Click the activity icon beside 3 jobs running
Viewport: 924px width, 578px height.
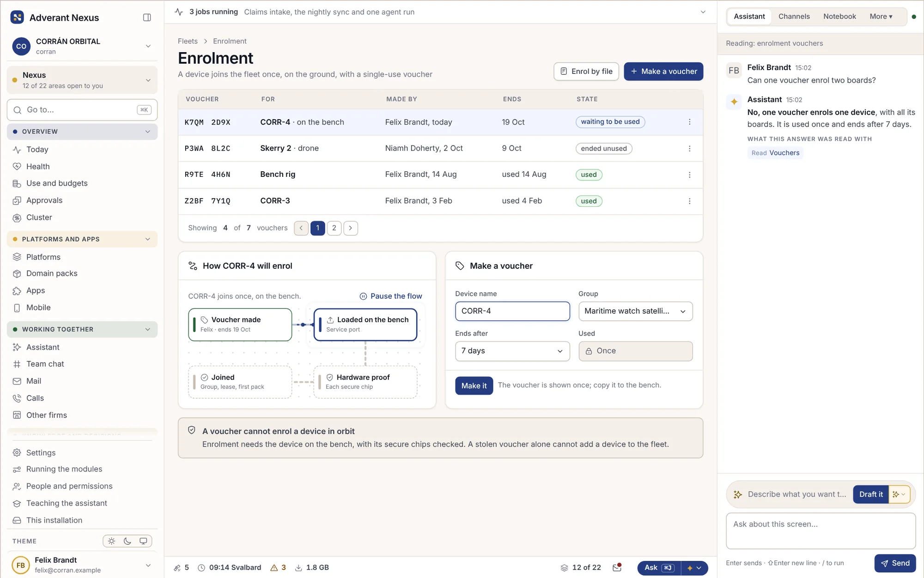click(x=179, y=12)
